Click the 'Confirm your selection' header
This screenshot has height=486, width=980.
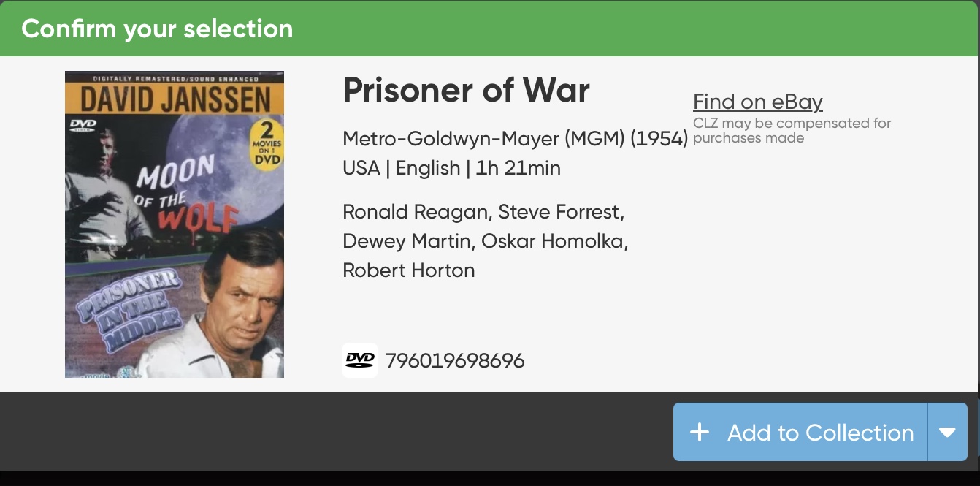coord(157,29)
